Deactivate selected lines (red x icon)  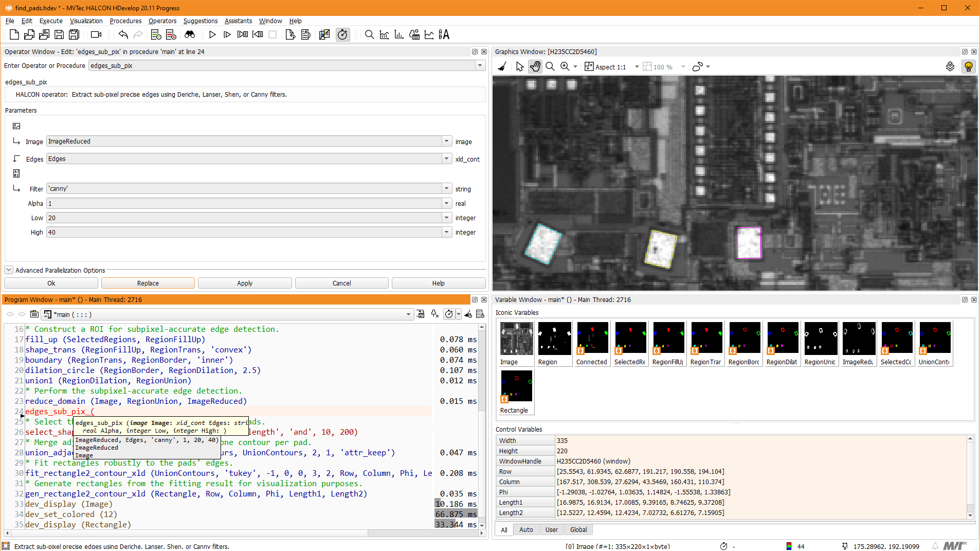[171, 34]
